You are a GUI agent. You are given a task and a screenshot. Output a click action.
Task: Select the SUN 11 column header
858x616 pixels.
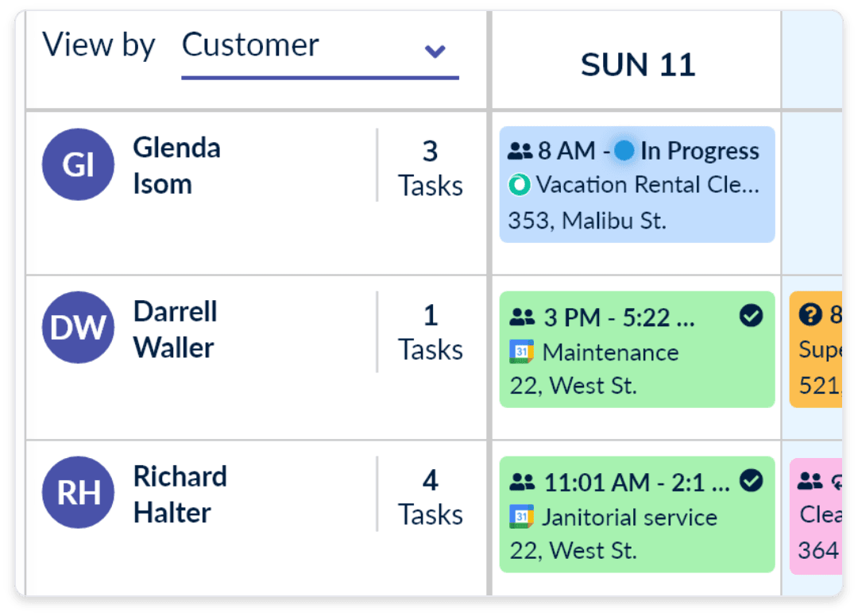point(638,64)
